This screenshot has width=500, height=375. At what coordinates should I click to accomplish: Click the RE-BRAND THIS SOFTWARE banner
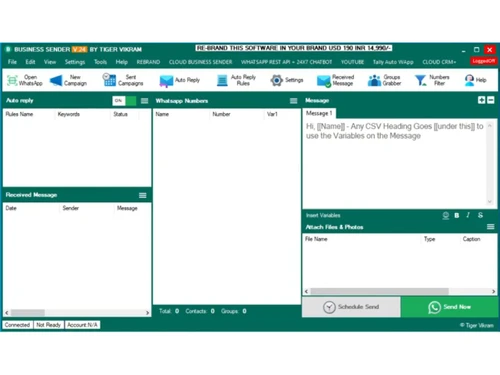coord(294,48)
